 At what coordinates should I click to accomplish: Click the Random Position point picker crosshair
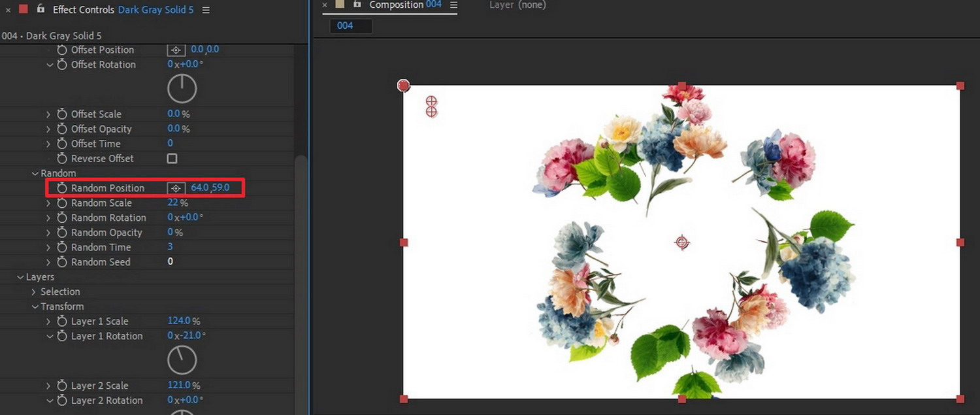click(176, 188)
